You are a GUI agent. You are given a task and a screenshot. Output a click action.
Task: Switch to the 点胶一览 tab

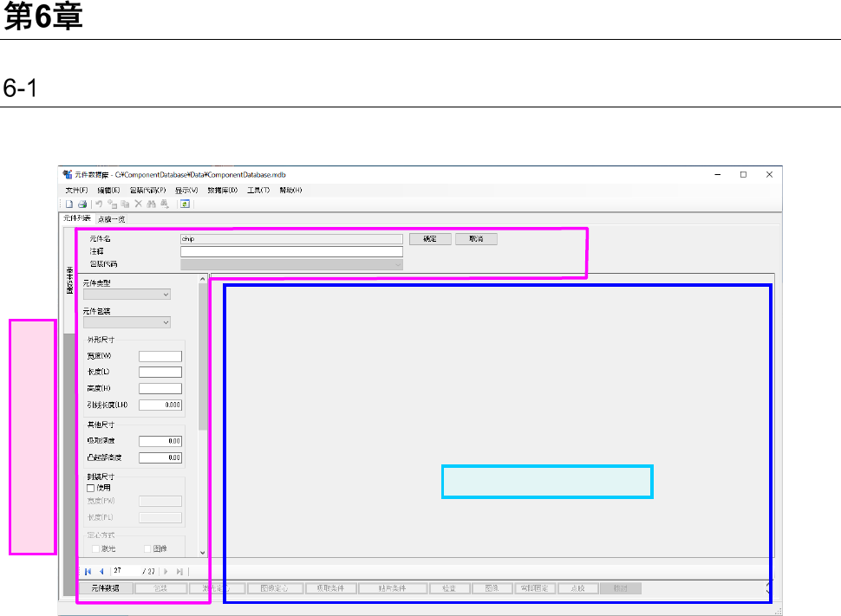111,219
